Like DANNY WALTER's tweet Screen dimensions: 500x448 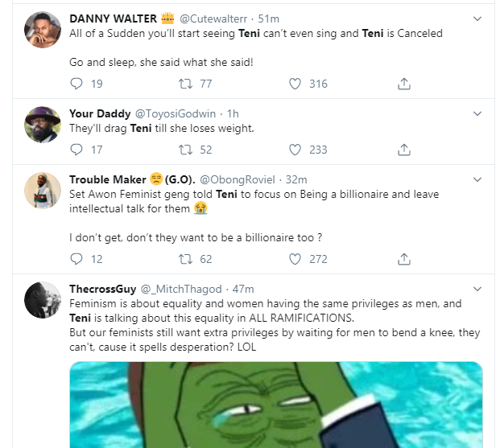295,84
